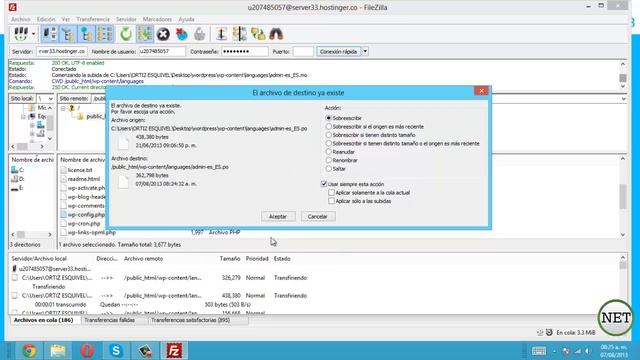Open Skype from the taskbar

116,351
